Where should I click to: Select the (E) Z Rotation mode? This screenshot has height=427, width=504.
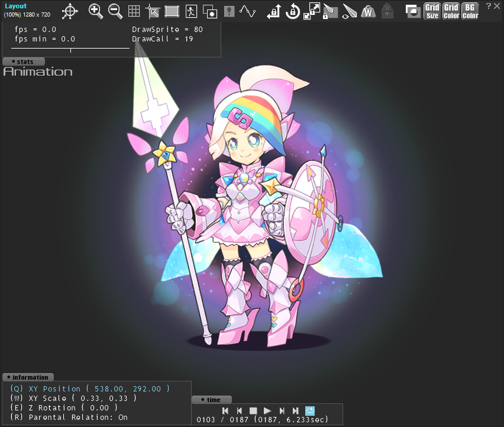coord(64,407)
